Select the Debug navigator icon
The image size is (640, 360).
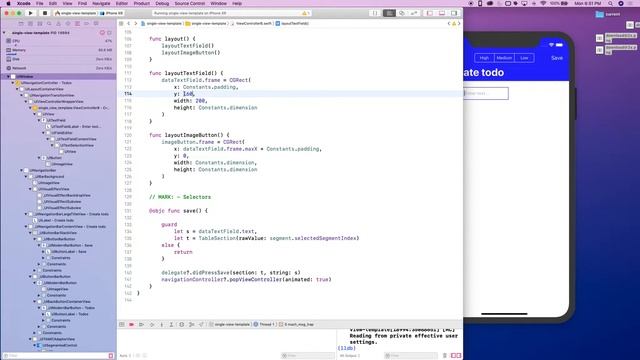[77, 24]
